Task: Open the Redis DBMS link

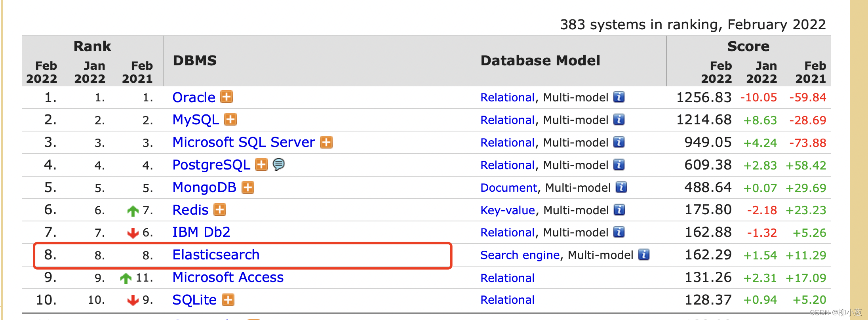Action: tap(190, 210)
